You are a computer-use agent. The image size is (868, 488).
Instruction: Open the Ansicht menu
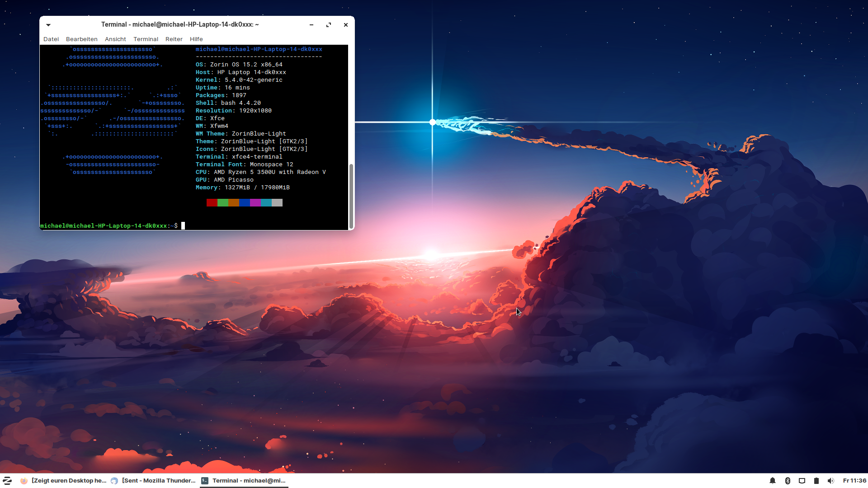click(x=115, y=39)
